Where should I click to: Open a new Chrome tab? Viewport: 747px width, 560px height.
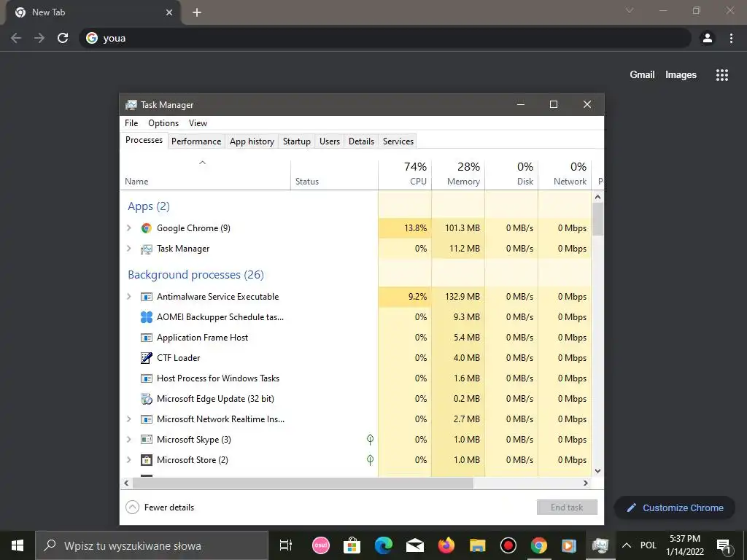coord(197,12)
